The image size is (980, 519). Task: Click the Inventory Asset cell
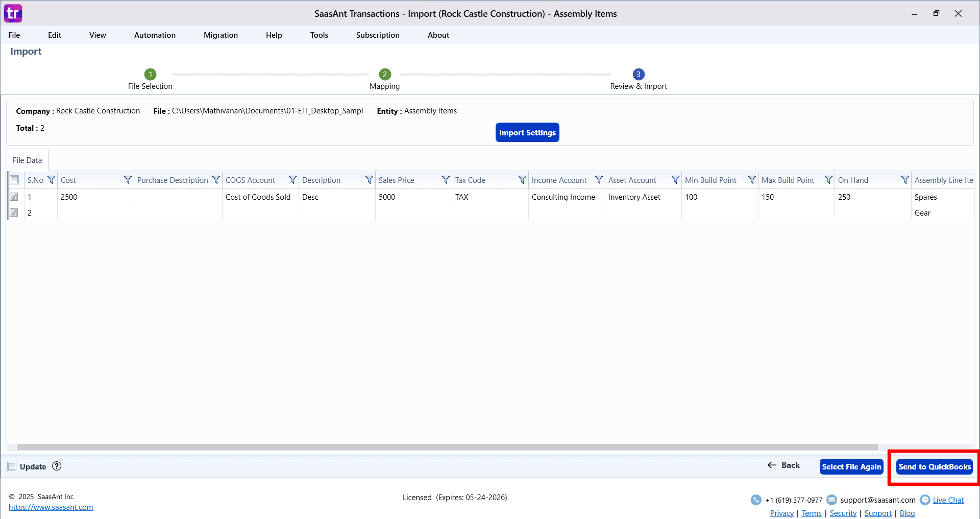point(643,197)
